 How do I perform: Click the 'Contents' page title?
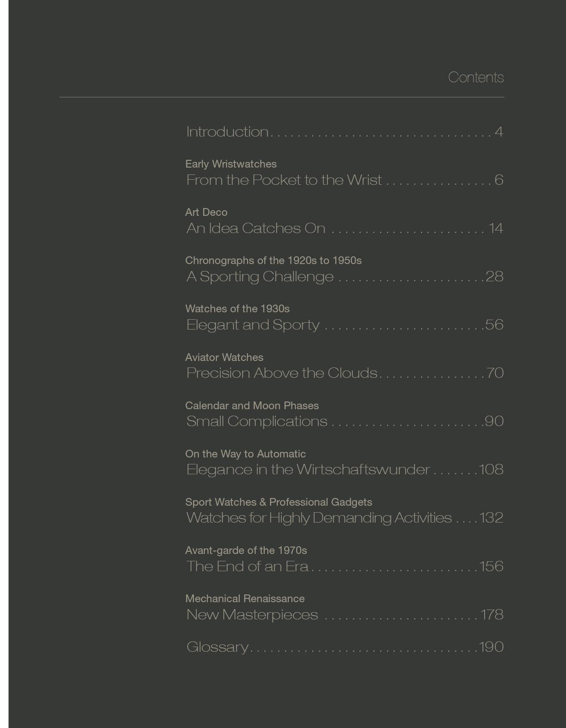click(x=476, y=78)
